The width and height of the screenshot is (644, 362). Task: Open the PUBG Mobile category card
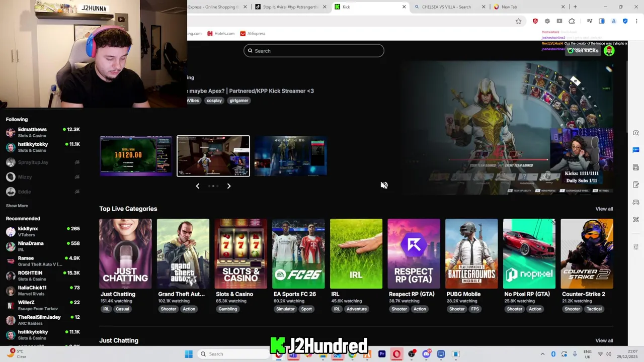point(471,253)
